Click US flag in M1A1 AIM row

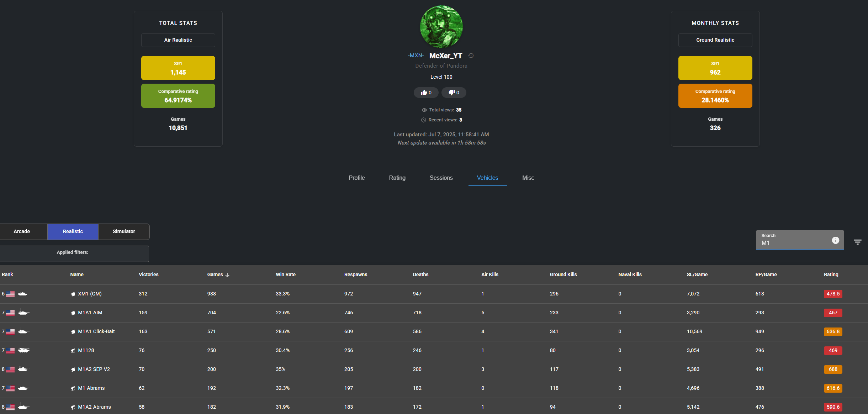11,313
